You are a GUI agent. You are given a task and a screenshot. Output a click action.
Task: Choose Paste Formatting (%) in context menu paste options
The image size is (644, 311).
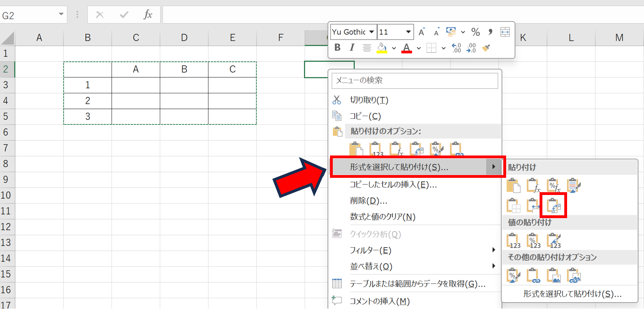pos(436,149)
